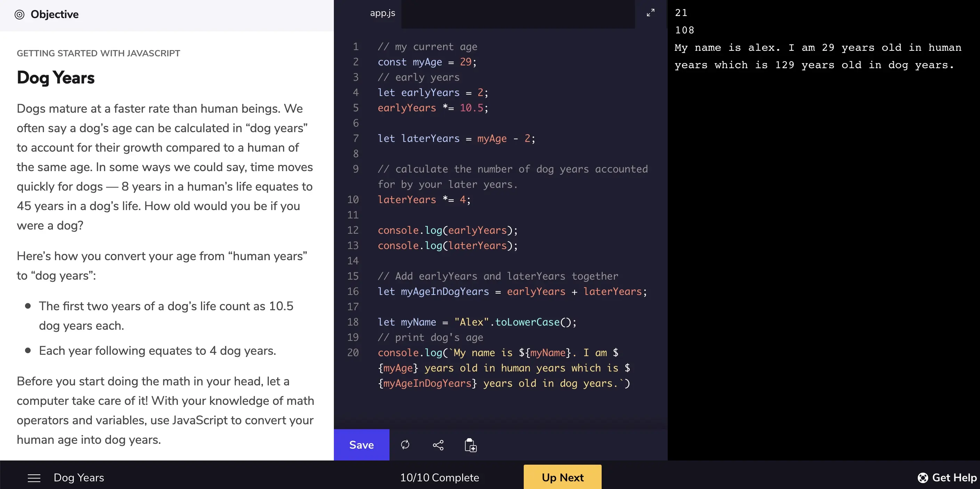980x489 pixels.
Task: Open the Get Help link
Action: [x=954, y=478]
